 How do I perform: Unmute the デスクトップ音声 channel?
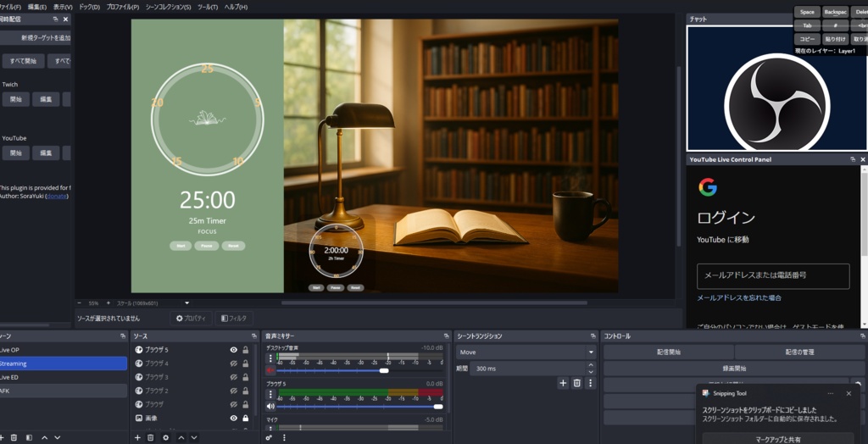pos(270,370)
